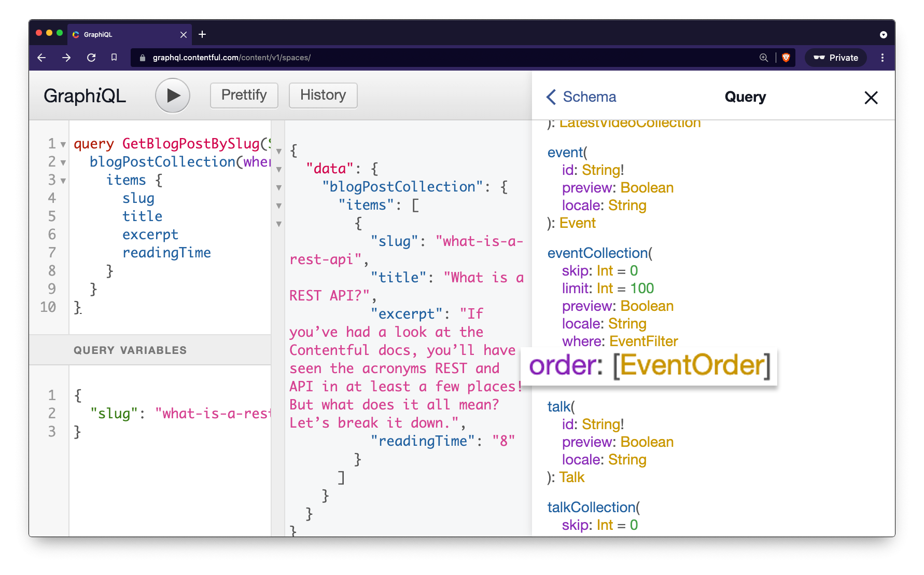924x575 pixels.
Task: Click the GraphiQL title logo
Action: (85, 96)
